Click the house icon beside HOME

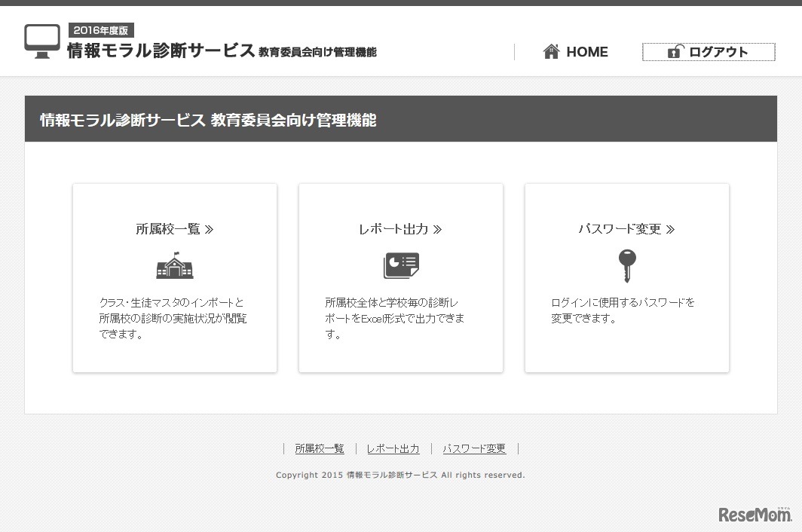(x=552, y=51)
